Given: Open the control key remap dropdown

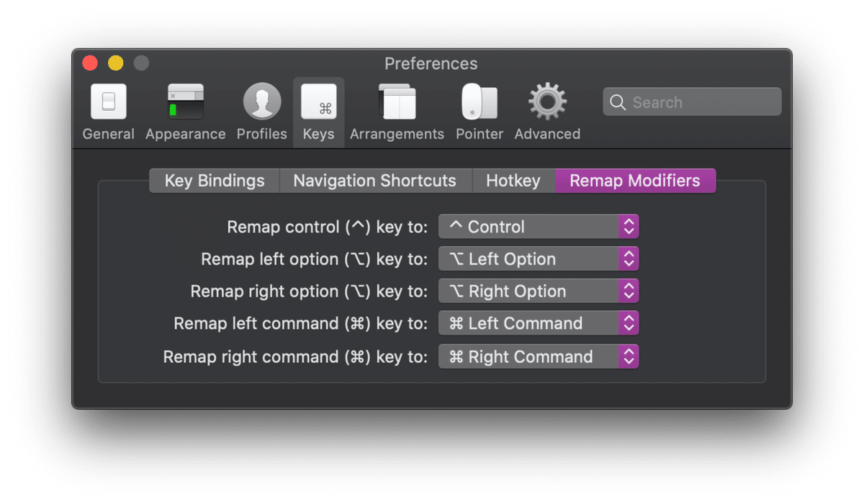Looking at the screenshot, I should pos(539,227).
